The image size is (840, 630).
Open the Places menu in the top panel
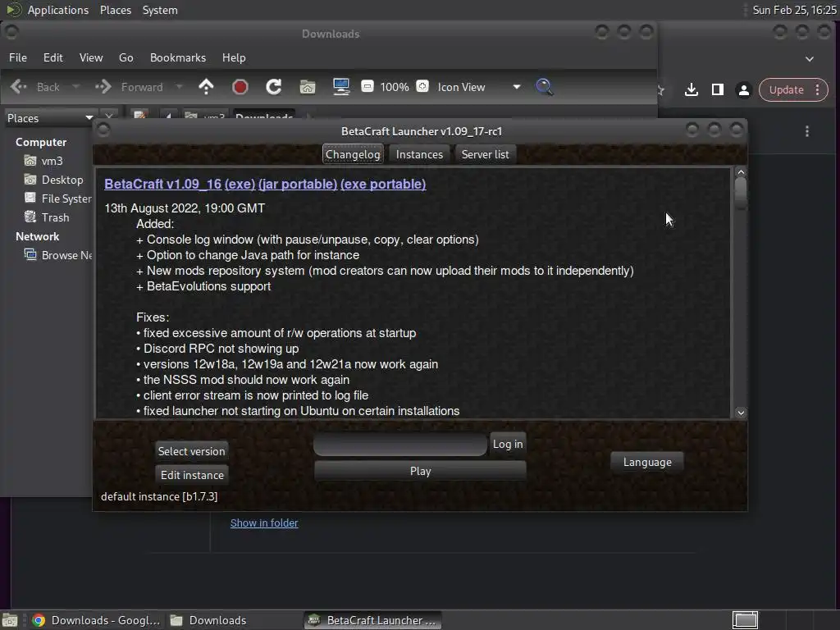(116, 10)
